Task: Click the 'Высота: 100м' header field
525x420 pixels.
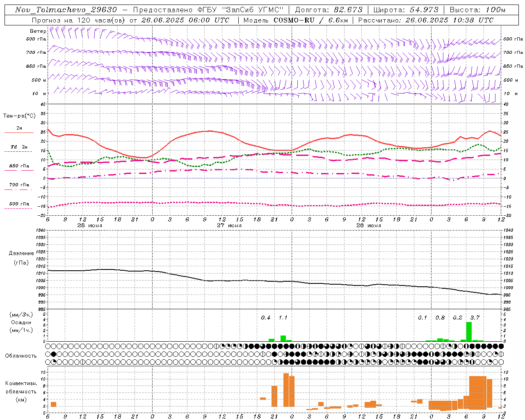Action: [477, 10]
